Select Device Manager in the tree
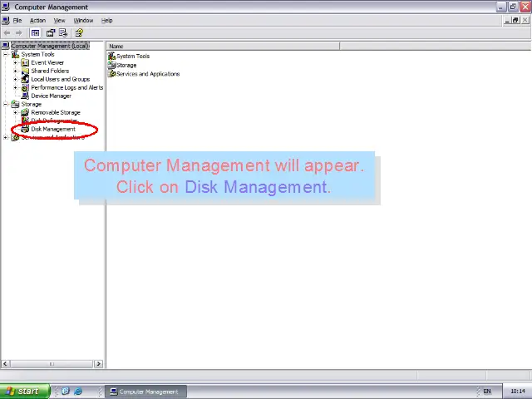 click(51, 96)
